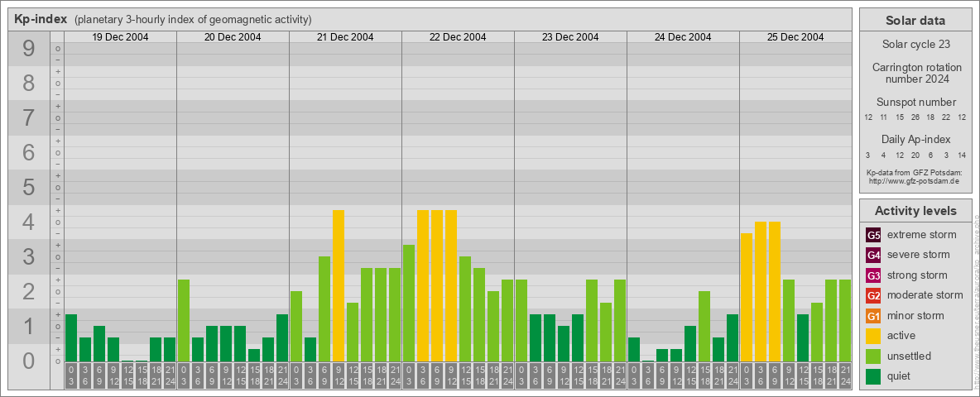The width and height of the screenshot is (980, 397).
Task: Click the unsettled legend label
Action: point(909,356)
